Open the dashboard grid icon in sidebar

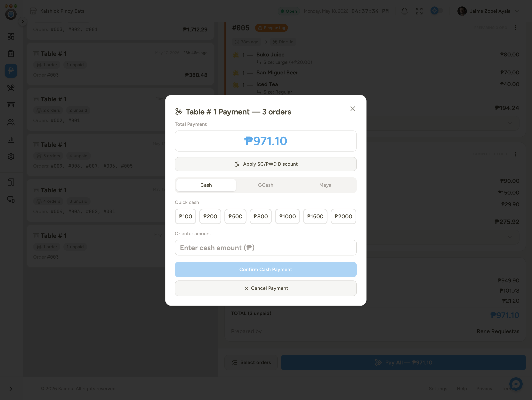11,36
